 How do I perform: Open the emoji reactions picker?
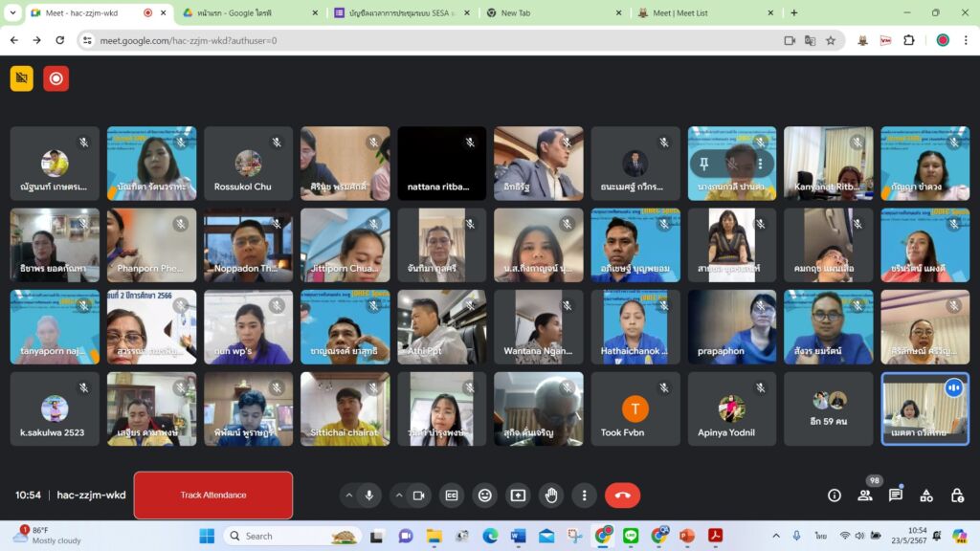tap(485, 496)
